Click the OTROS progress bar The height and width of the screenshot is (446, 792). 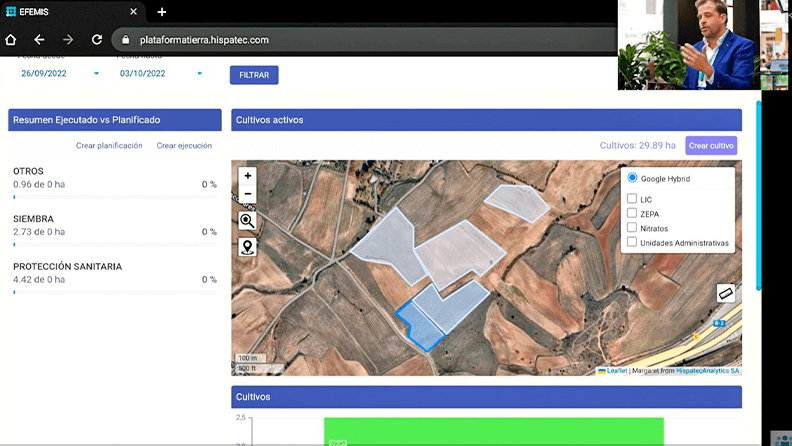tap(115, 197)
